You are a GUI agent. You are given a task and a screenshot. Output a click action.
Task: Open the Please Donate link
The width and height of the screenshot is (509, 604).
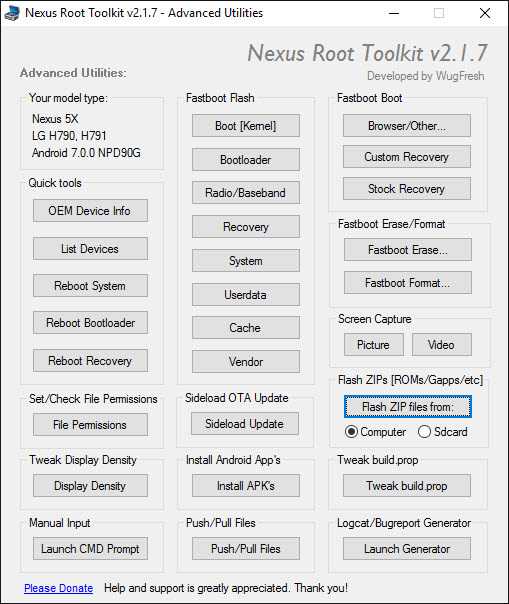[x=59, y=588]
